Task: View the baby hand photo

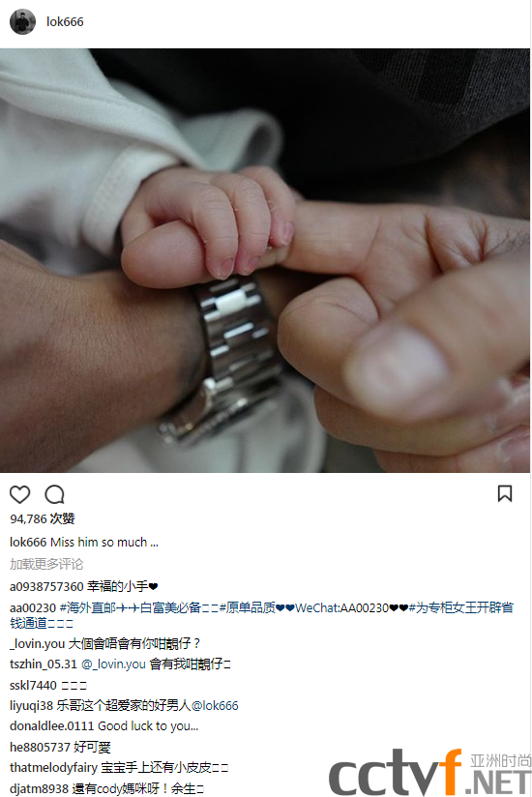Action: tap(265, 261)
